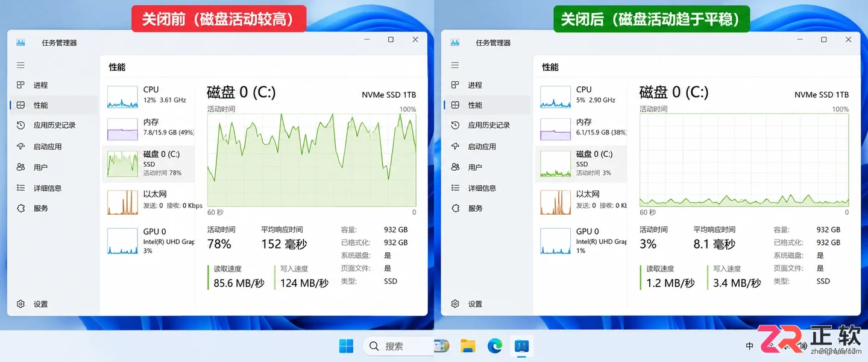Image resolution: width=868 pixels, height=362 pixels.
Task: Click 任务管理器 title icon in 关闭前 window
Action: tap(21, 43)
